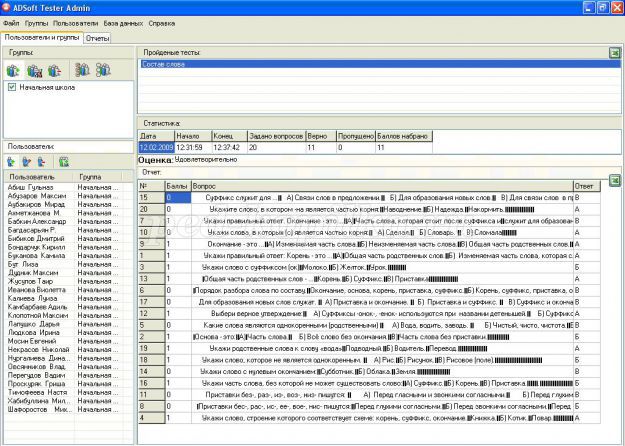Screen dimensions: 625x446
Task: Click the deselect all groups icon
Action: point(103,71)
